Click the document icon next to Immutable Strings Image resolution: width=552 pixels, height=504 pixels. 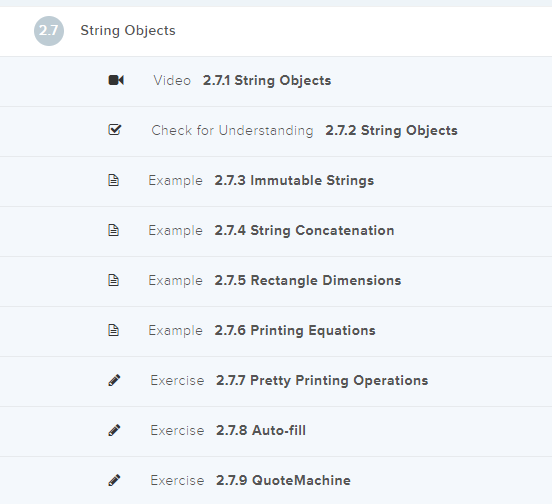tap(113, 180)
